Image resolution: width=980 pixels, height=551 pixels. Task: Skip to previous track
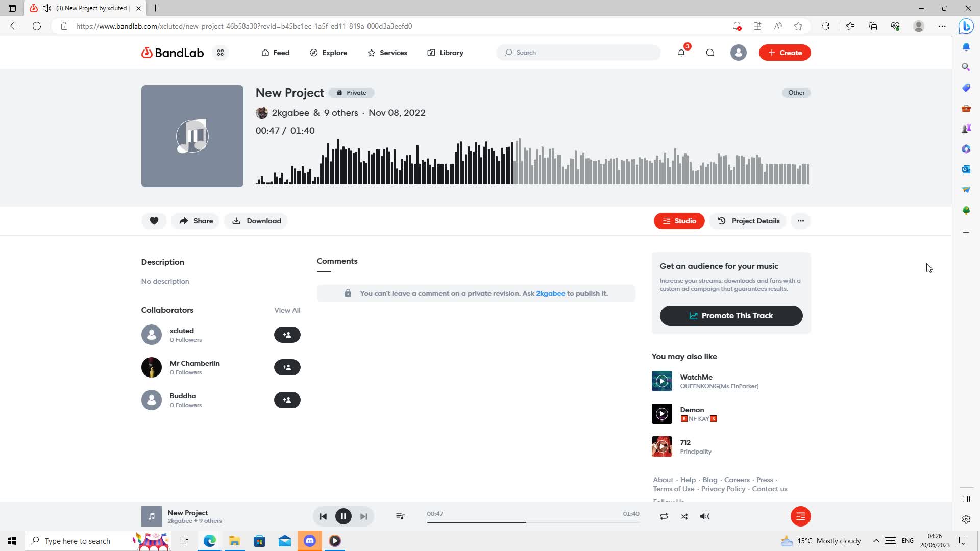click(323, 516)
